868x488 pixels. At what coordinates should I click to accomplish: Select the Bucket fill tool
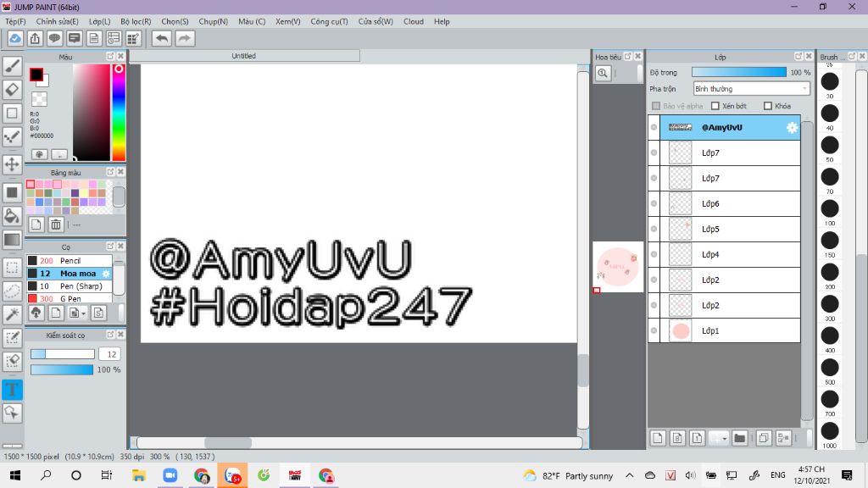coord(12,216)
